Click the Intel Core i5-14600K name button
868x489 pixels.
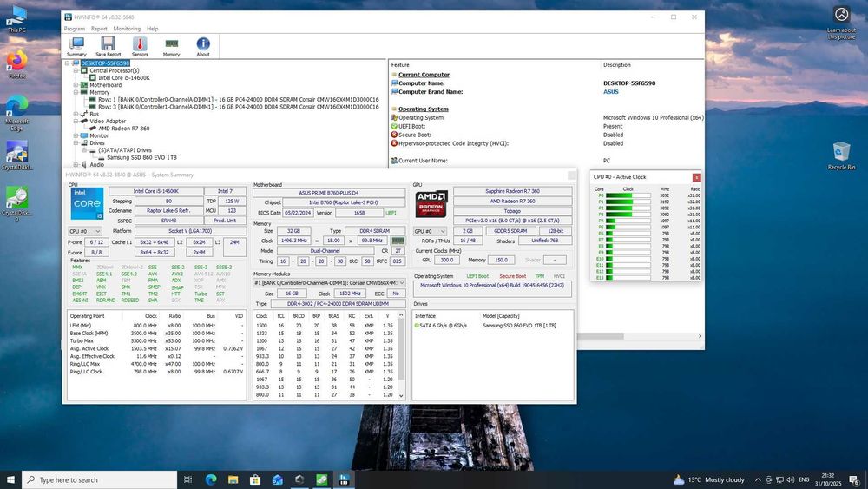click(x=155, y=191)
